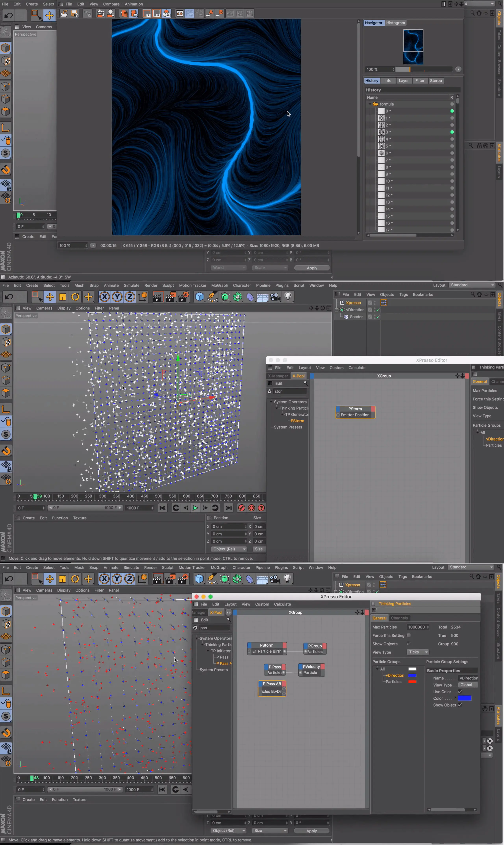Viewport: 504px width, 845px height.
Task: Click the blue cube primitive icon in red-particles window
Action: point(199,579)
